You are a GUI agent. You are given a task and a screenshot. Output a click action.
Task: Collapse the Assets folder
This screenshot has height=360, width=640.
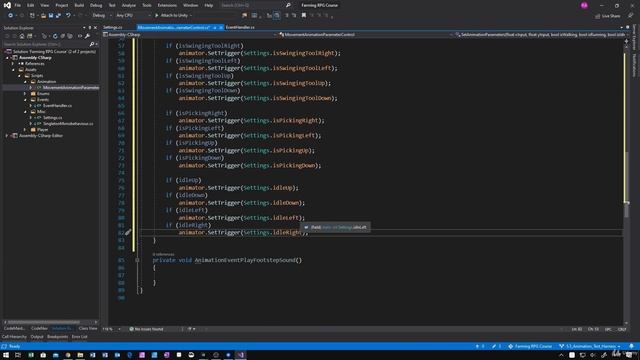coord(13,69)
